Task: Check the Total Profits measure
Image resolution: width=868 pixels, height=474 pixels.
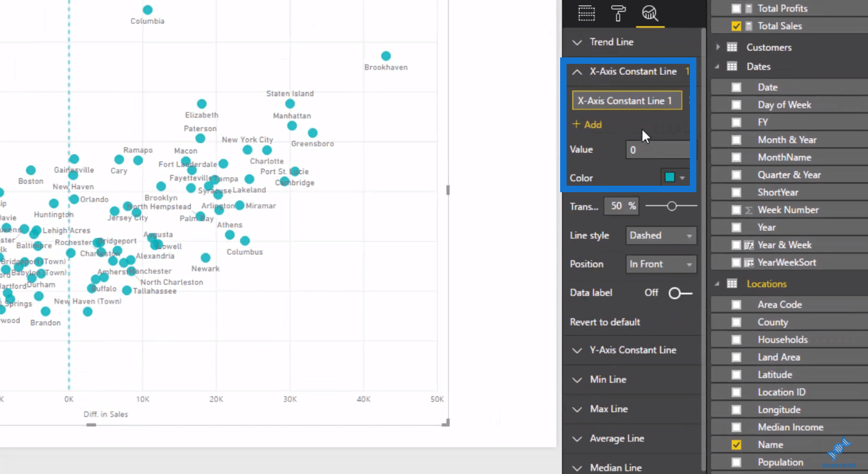Action: coord(736,8)
